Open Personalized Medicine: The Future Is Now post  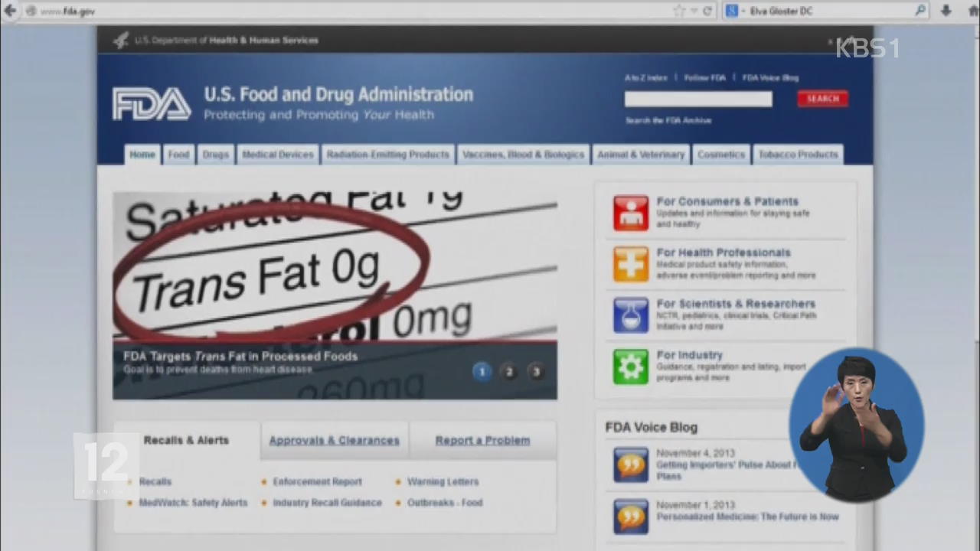point(747,517)
